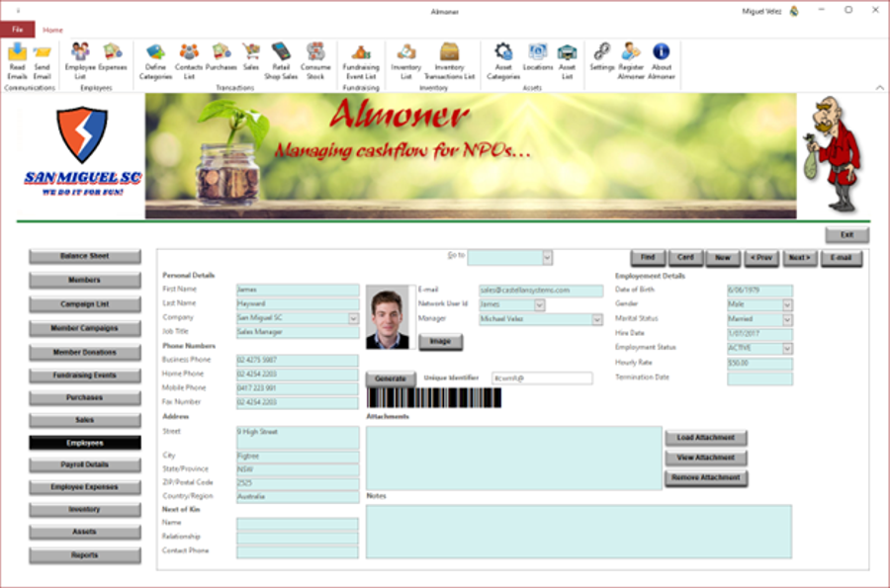The width and height of the screenshot is (890, 588).
Task: Open Consume Stock in the ribbon
Action: (315, 61)
